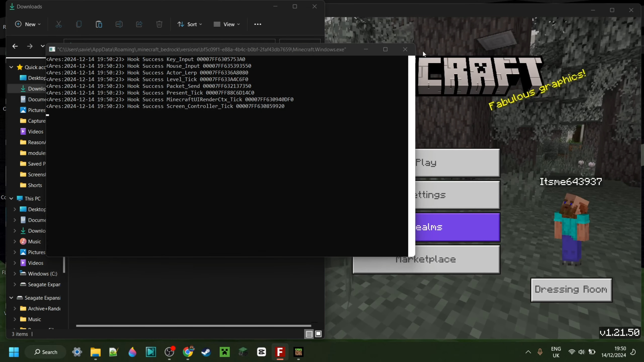This screenshot has width=644, height=362.
Task: Click the ENG UK language indicator
Action: tap(556, 352)
